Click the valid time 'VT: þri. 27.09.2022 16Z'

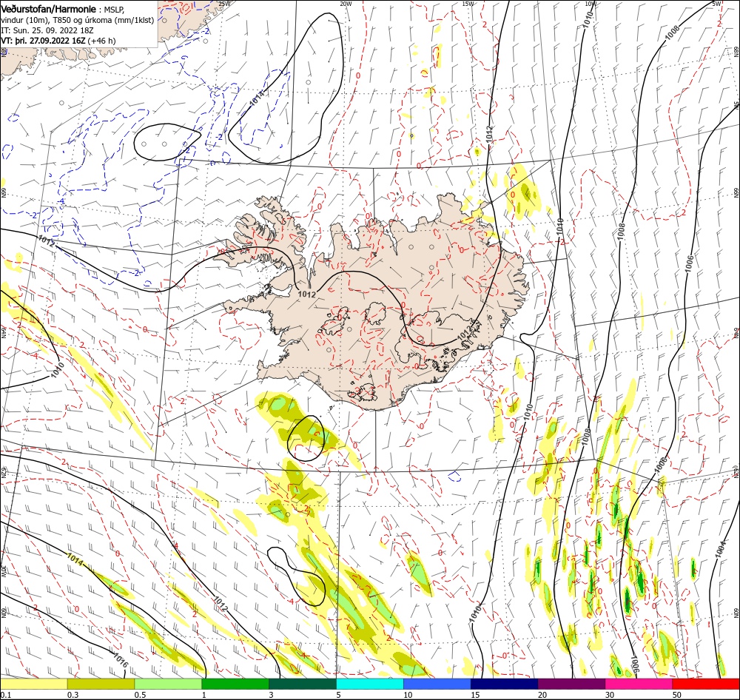coord(44,41)
